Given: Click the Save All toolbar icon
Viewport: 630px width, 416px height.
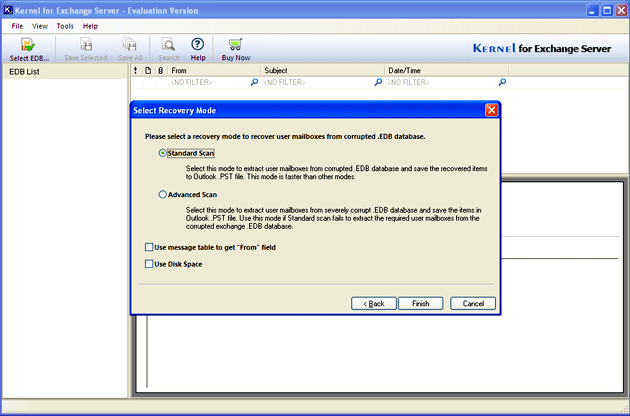Looking at the screenshot, I should click(x=130, y=44).
